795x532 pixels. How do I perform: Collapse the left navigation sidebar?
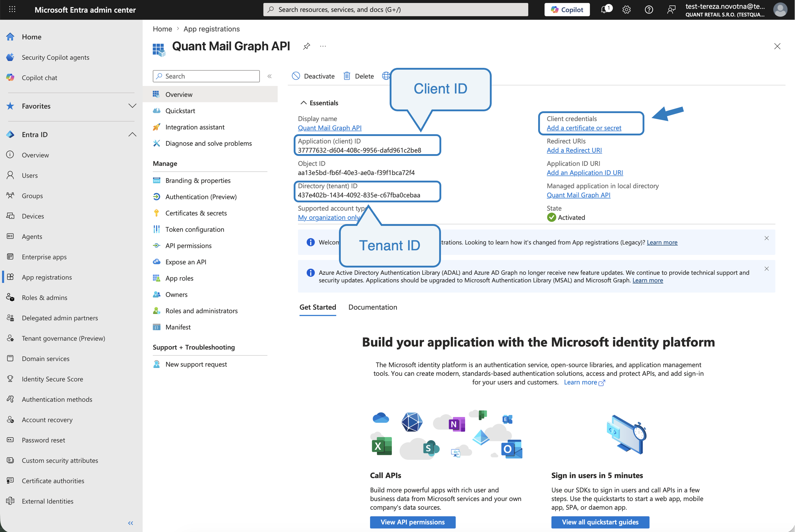coord(131,523)
